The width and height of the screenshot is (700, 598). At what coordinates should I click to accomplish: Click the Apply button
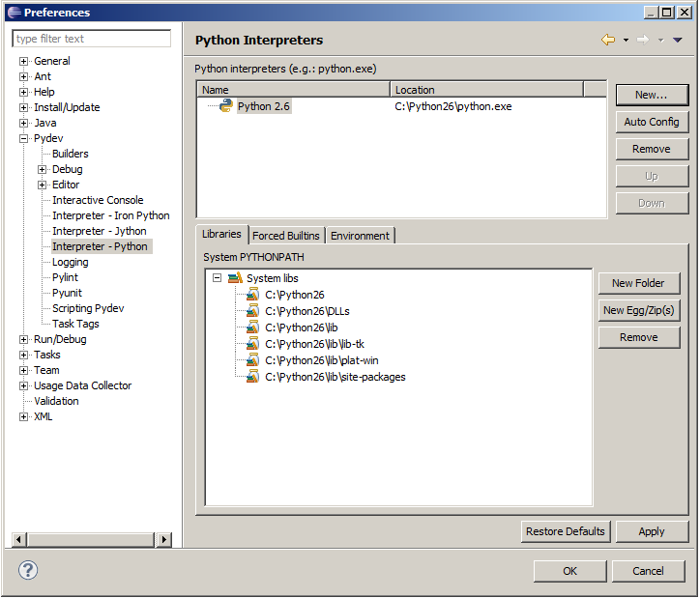652,531
